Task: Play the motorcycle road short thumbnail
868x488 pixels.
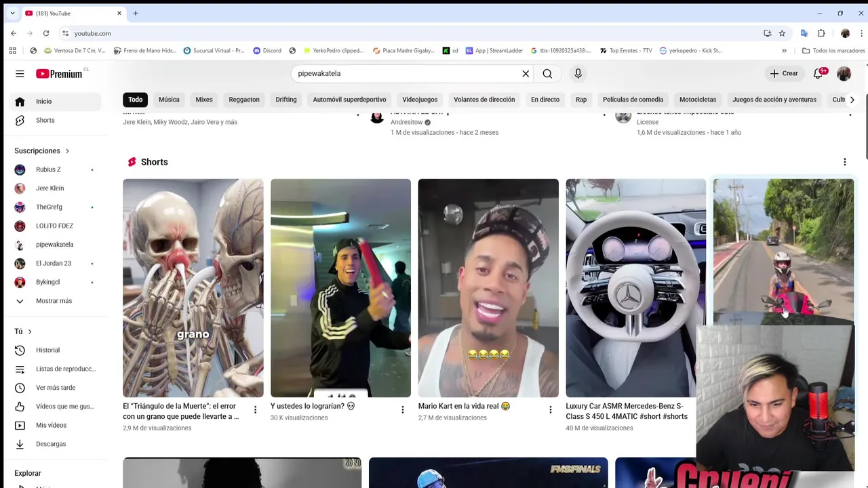Action: pos(783,251)
